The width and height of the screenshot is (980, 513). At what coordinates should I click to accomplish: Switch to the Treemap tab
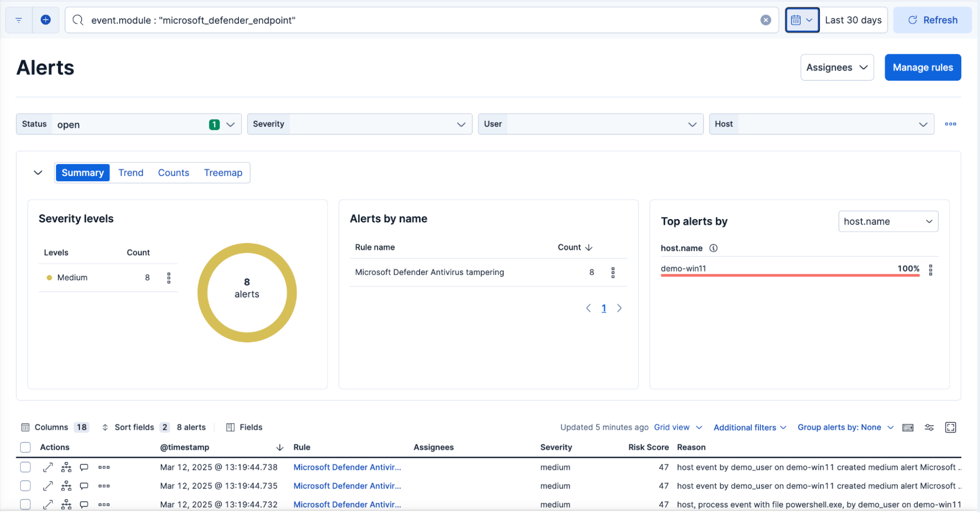click(x=223, y=172)
